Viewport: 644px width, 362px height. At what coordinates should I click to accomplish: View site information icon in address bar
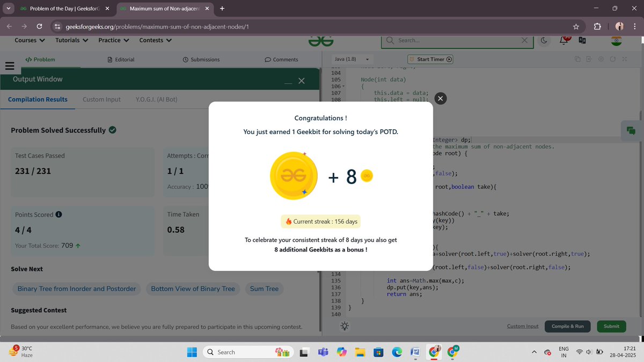pyautogui.click(x=56, y=26)
